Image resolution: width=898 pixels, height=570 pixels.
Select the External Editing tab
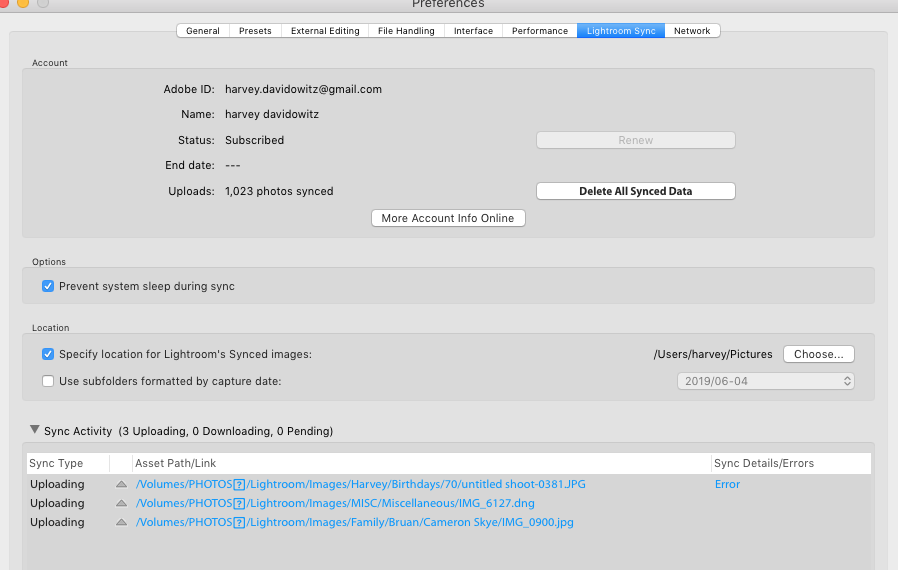pyautogui.click(x=325, y=31)
